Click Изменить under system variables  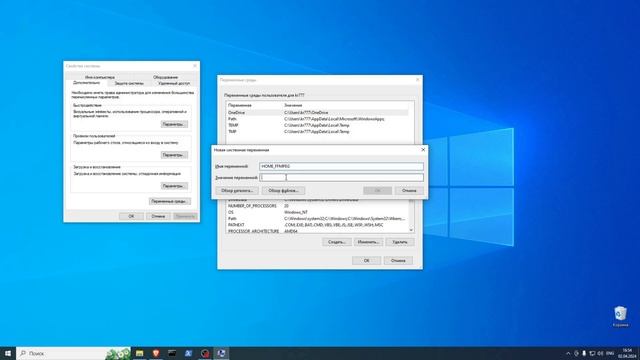coord(368,242)
